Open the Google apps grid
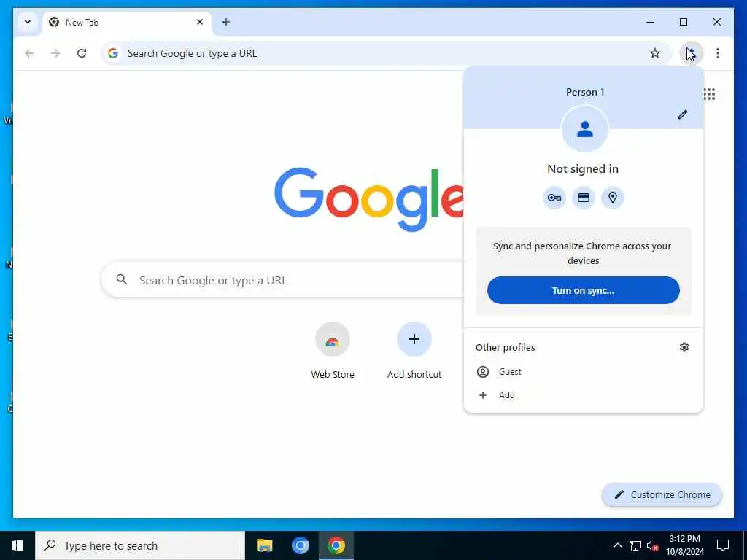Viewport: 747px width, 560px height. tap(709, 94)
